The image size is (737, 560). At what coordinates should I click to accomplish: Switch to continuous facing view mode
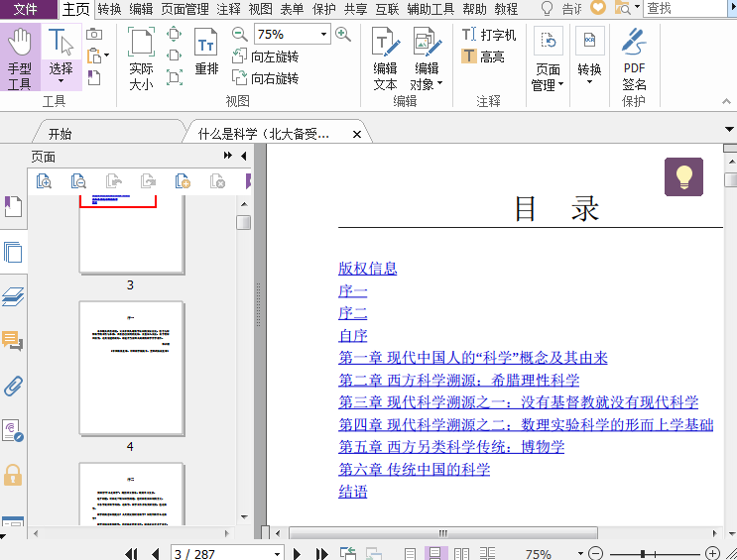[487, 554]
